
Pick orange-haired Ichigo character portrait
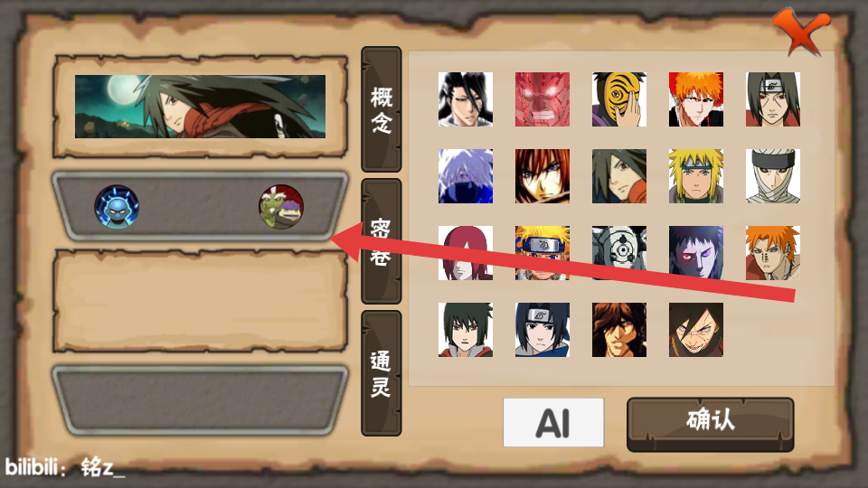[x=696, y=99]
